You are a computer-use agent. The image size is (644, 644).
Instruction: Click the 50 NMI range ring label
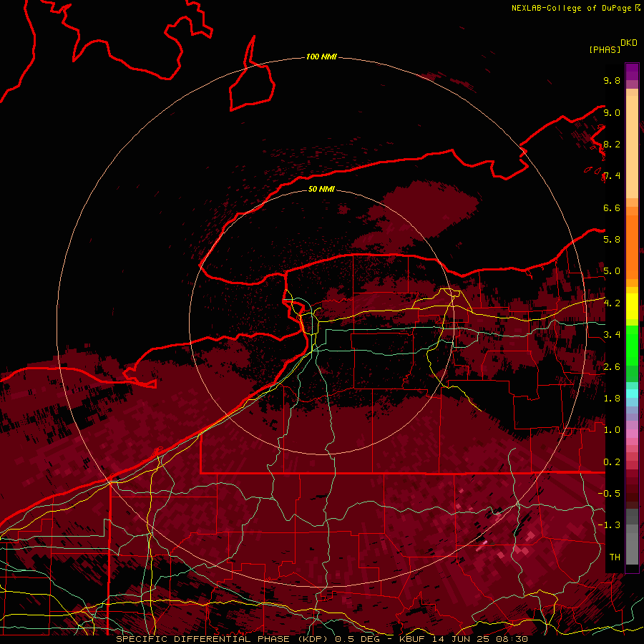[321, 189]
